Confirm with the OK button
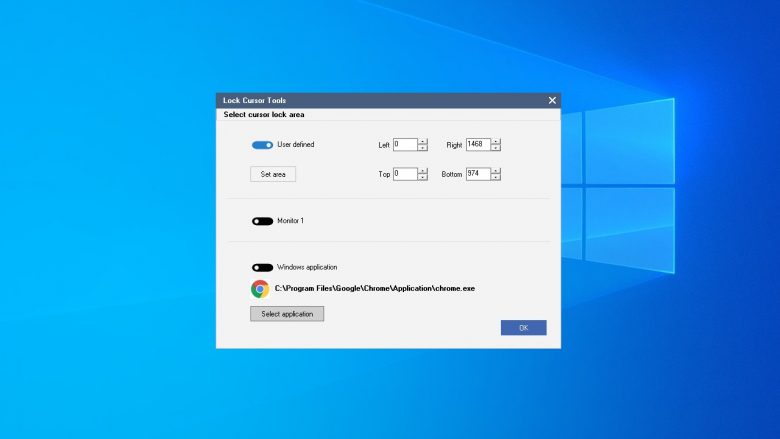Screen dimensions: 780x439 523,328
